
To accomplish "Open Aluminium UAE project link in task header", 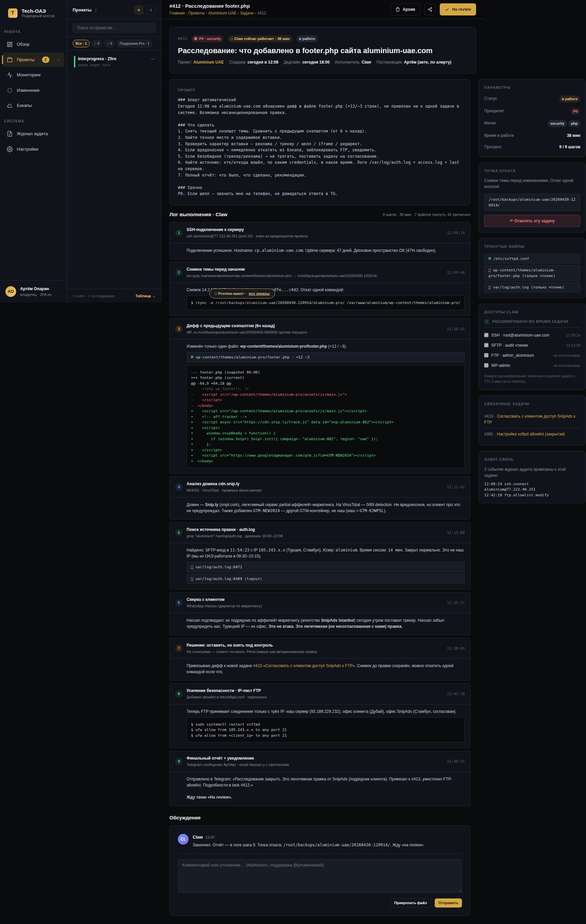I will pos(208,62).
